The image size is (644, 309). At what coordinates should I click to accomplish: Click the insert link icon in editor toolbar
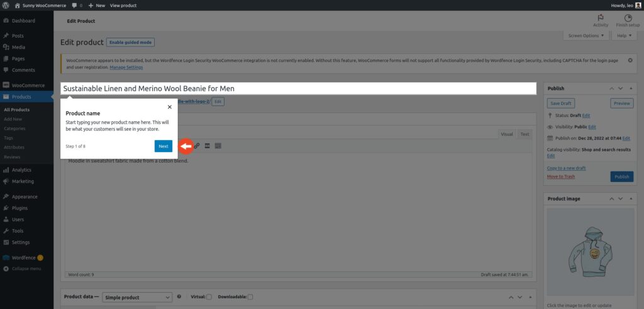pos(197,146)
